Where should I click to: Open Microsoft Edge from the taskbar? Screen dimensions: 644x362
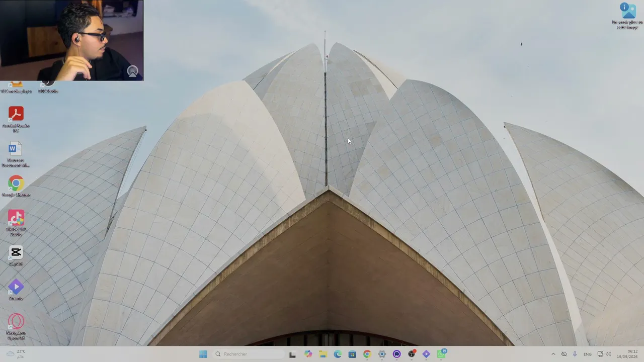338,354
